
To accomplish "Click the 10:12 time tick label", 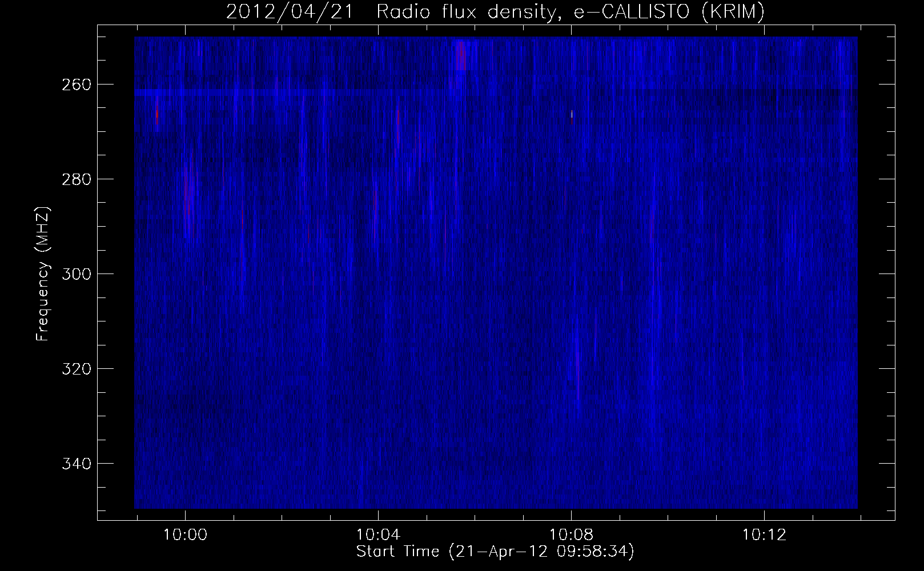I will click(x=764, y=535).
